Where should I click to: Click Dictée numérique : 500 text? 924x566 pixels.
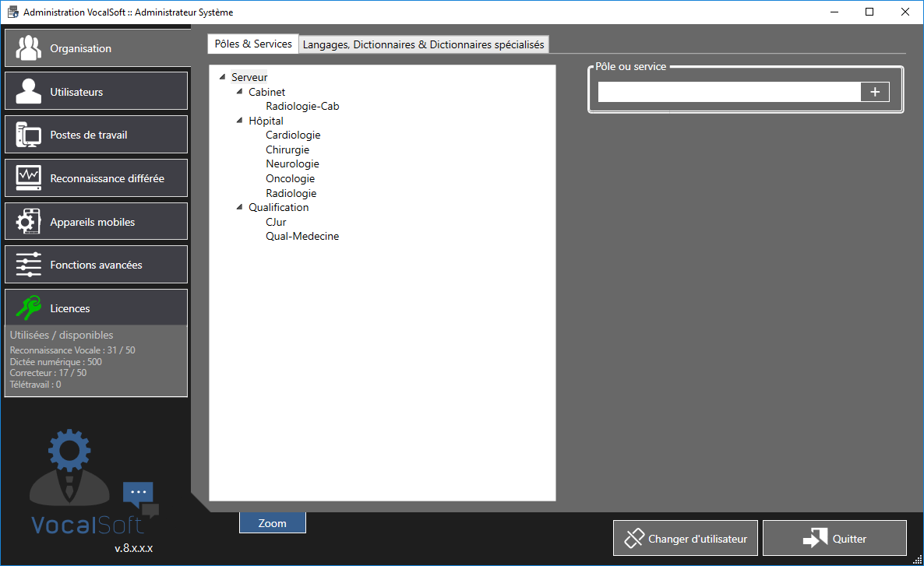point(55,361)
